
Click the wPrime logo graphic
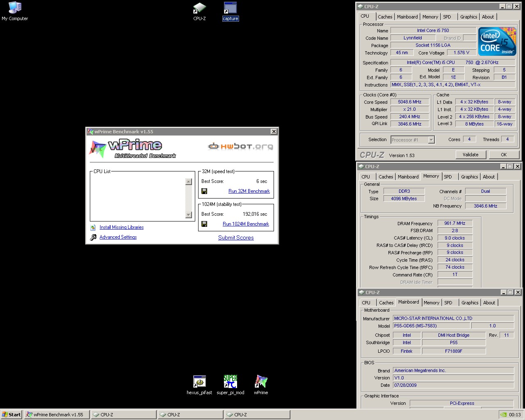(132, 149)
